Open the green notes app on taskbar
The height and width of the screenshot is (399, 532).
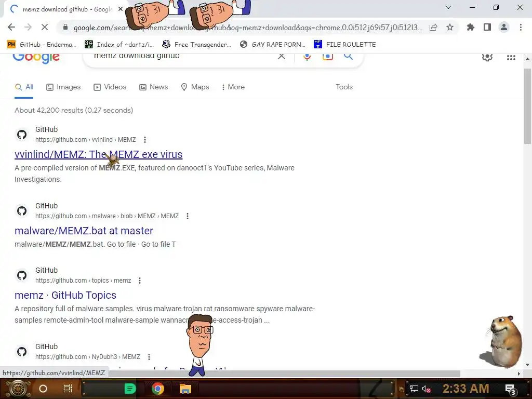click(130, 389)
